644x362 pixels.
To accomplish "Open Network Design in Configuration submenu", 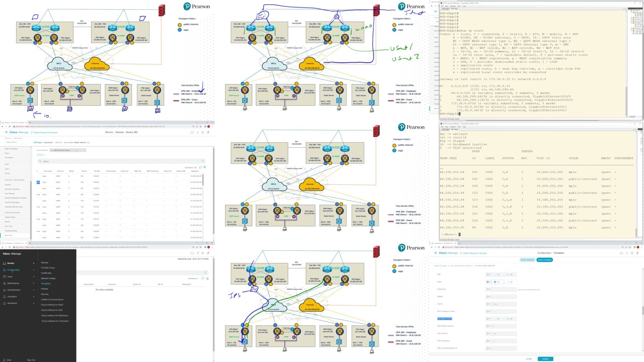I will point(48,278).
